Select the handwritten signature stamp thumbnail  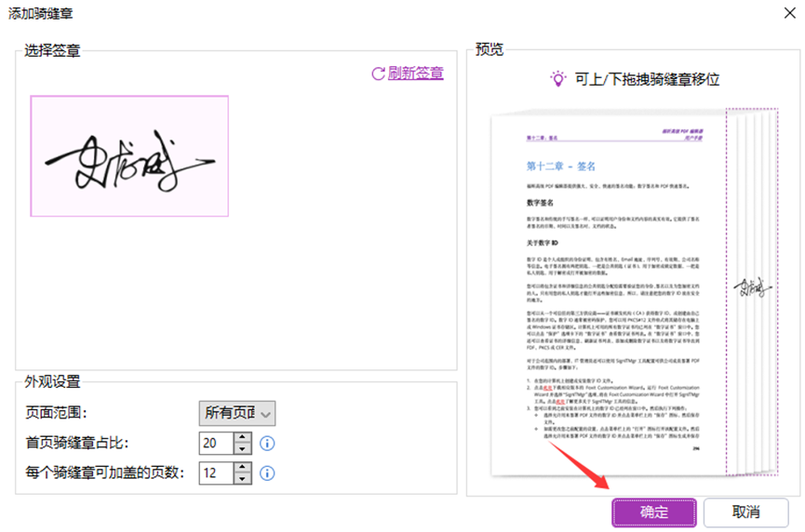click(129, 155)
